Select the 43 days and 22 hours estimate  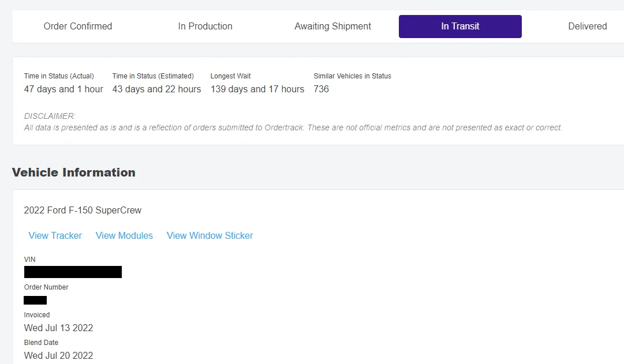tap(156, 89)
